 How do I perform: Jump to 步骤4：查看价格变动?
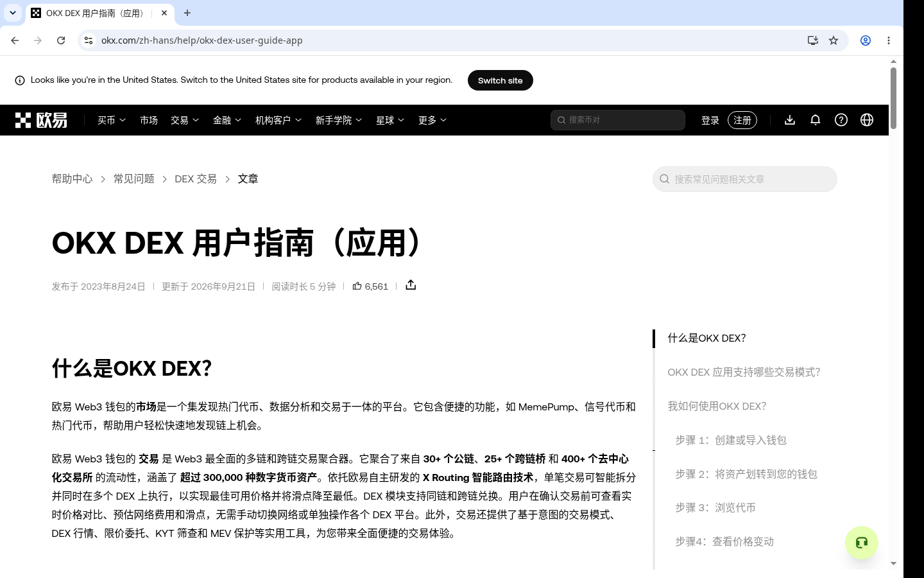tap(724, 542)
